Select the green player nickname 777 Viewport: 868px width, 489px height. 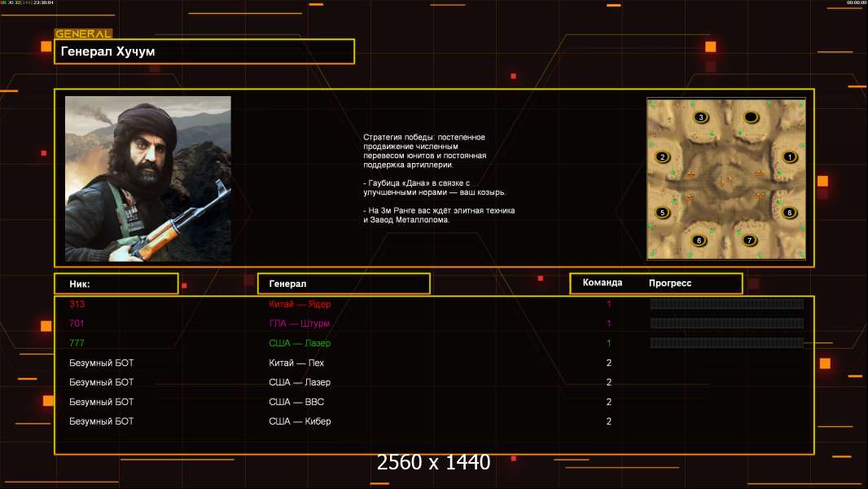click(77, 343)
